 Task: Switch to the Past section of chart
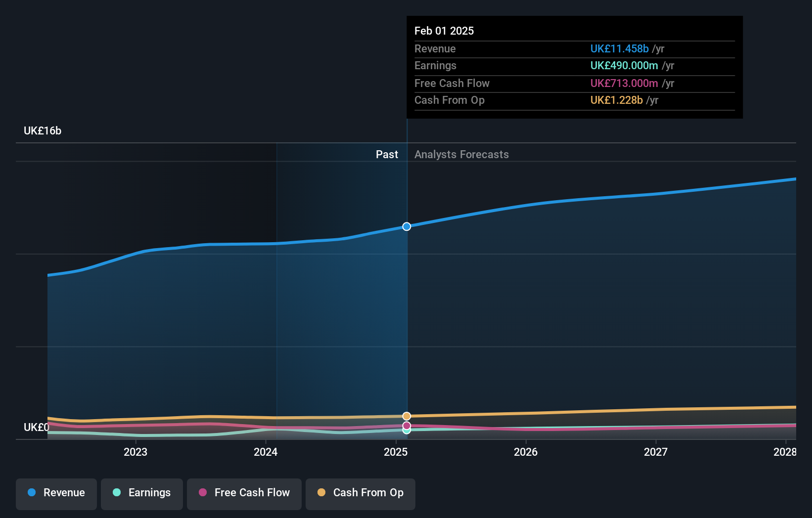386,154
